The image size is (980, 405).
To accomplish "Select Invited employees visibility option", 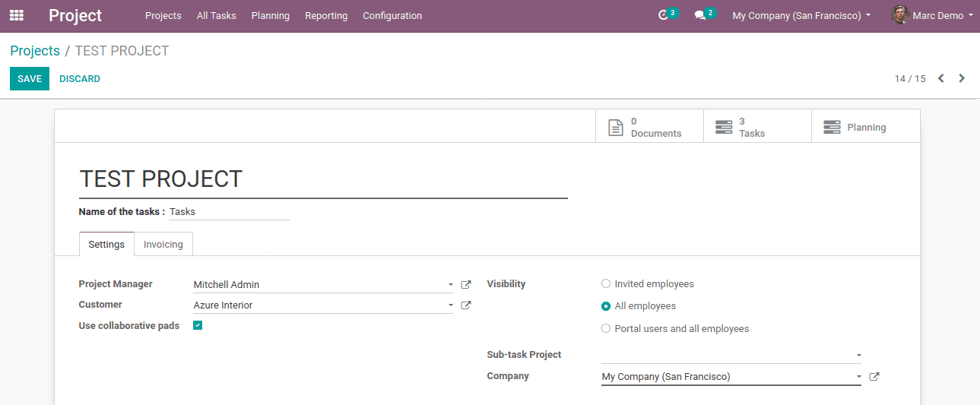I will (x=606, y=284).
